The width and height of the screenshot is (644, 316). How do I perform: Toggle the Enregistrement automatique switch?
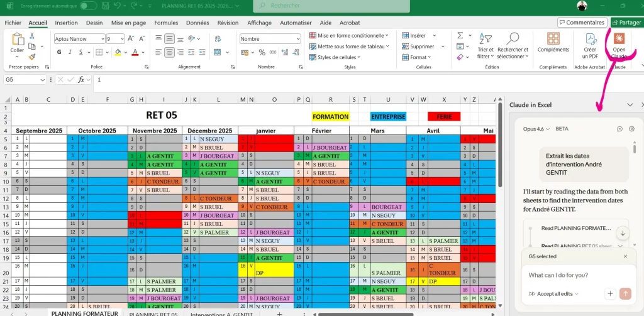pyautogui.click(x=88, y=6)
